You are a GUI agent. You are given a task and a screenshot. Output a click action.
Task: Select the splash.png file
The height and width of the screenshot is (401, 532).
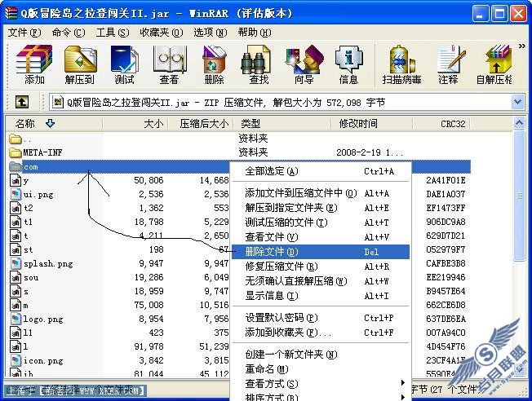[41, 264]
